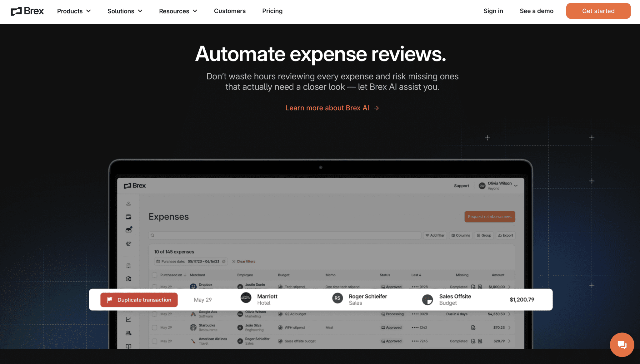Open the inbox icon with notification dot
Screen dimensions: 640x364
[128, 229]
